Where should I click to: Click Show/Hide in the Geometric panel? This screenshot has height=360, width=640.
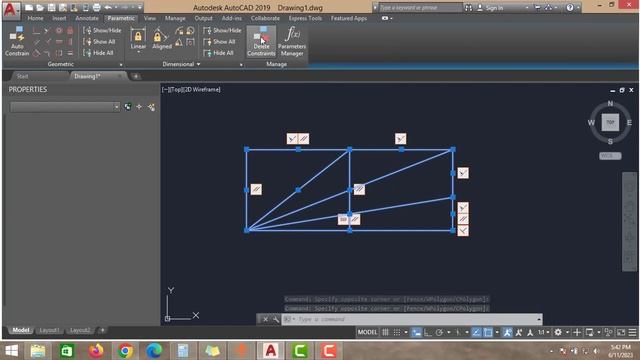[x=102, y=30]
